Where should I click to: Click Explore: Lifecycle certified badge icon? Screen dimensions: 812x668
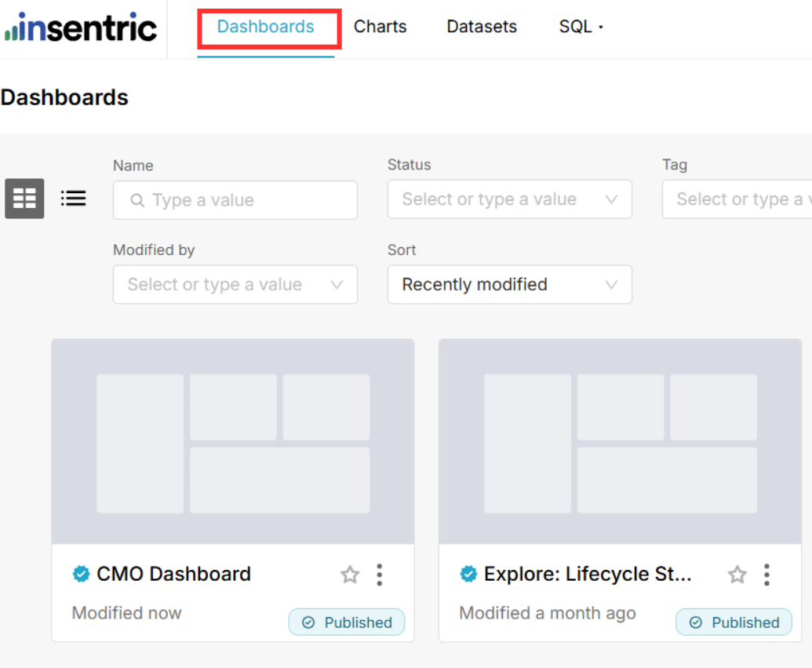point(468,575)
